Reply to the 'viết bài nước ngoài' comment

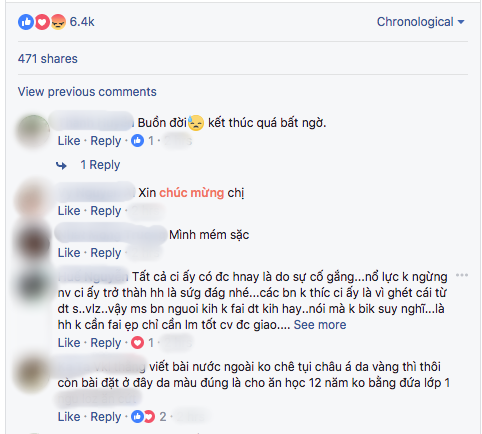coord(106,417)
